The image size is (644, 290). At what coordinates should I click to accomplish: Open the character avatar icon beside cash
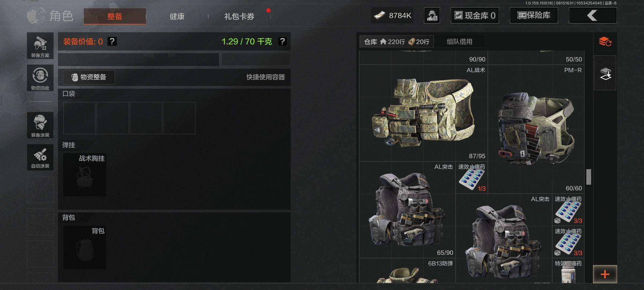click(x=432, y=15)
